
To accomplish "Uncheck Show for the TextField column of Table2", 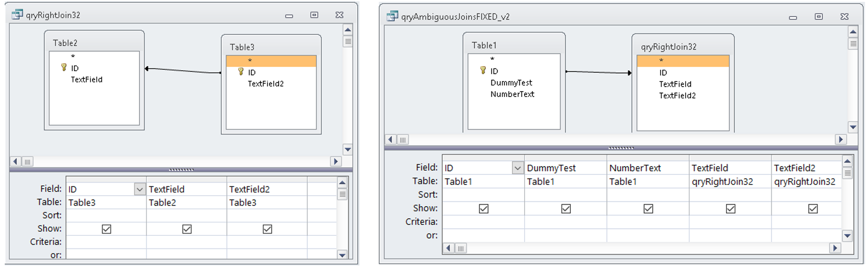I will [186, 229].
